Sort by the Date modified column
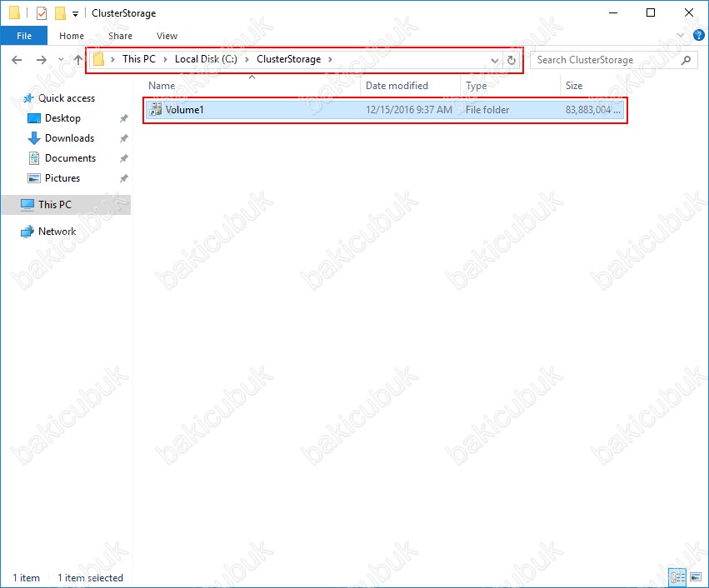Viewport: 709px width, 588px height. 397,86
